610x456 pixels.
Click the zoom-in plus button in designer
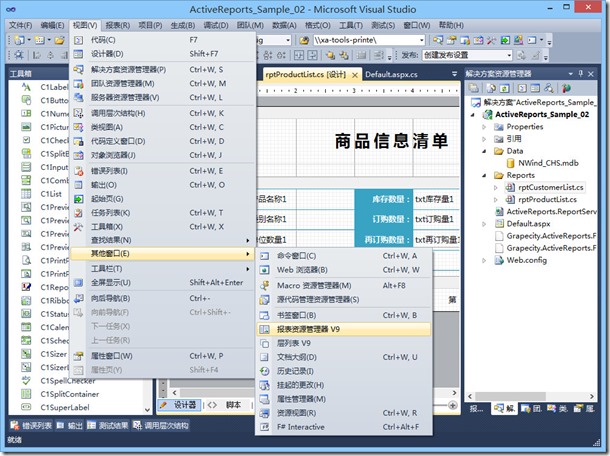coord(452,405)
